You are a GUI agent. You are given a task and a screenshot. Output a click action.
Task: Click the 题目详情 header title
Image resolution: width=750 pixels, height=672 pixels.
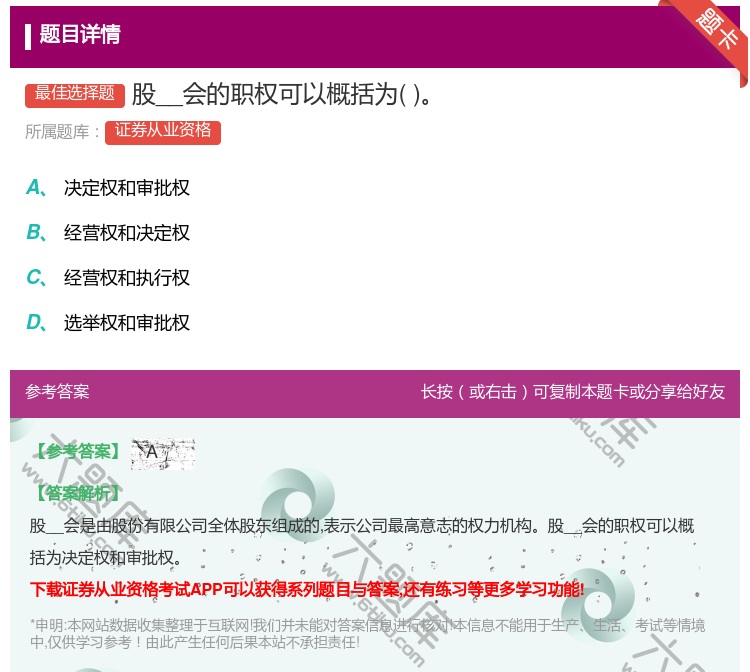(x=79, y=34)
